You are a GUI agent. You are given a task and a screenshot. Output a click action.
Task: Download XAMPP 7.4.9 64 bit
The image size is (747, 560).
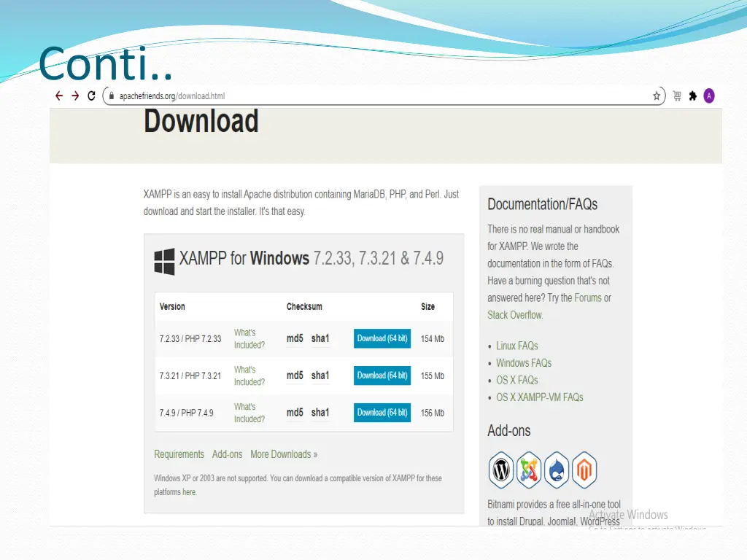coord(382,413)
